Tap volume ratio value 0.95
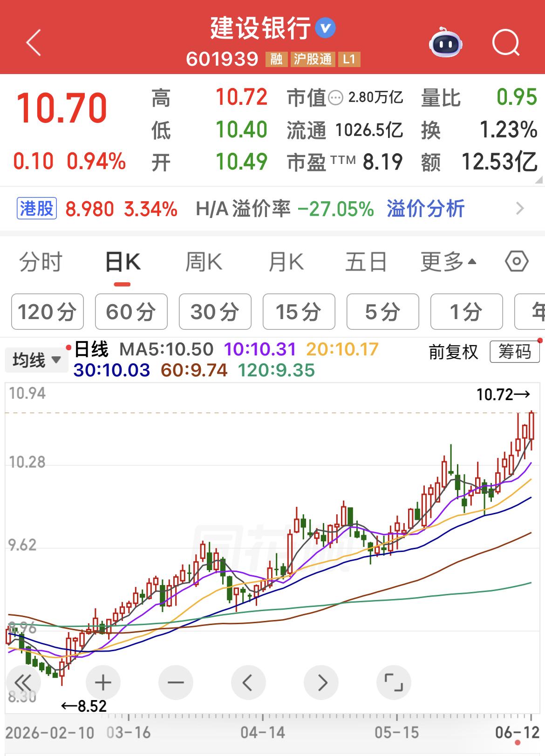Viewport: 545px width, 756px height. (x=517, y=97)
